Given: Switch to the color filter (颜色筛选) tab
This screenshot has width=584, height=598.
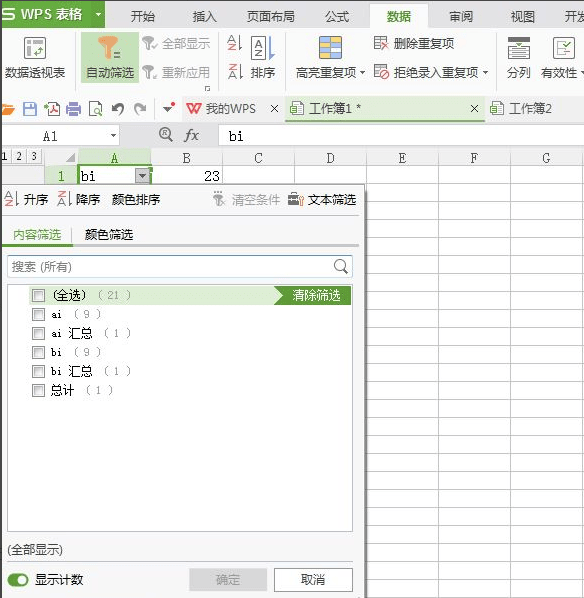Looking at the screenshot, I should (x=109, y=234).
